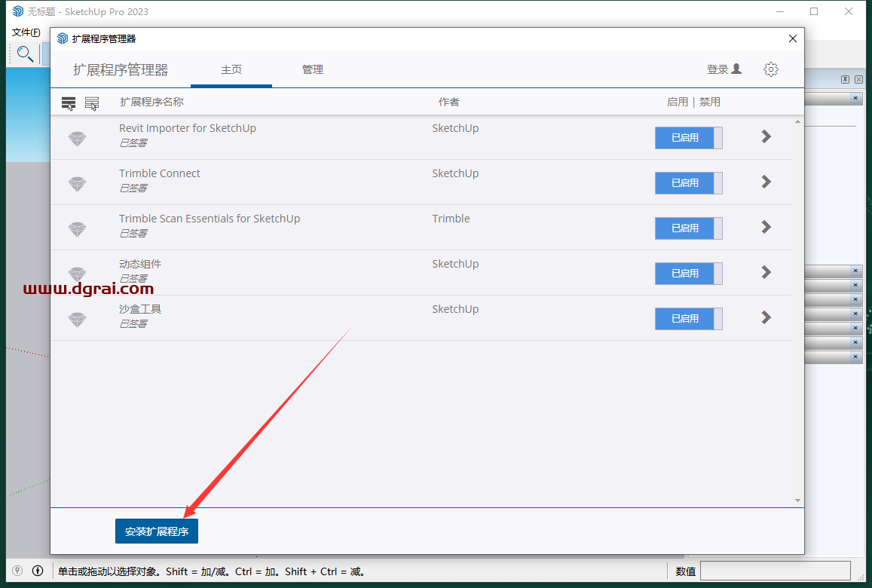The width and height of the screenshot is (872, 588).
Task: Expand details chevron for 沙盒工具
Action: click(x=766, y=317)
